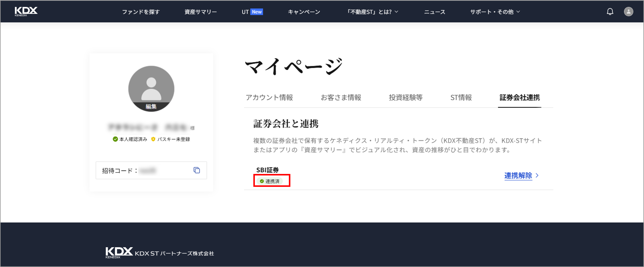Screen dimensions: 644x267
Task: Open the UT New menu item
Action: point(252,12)
